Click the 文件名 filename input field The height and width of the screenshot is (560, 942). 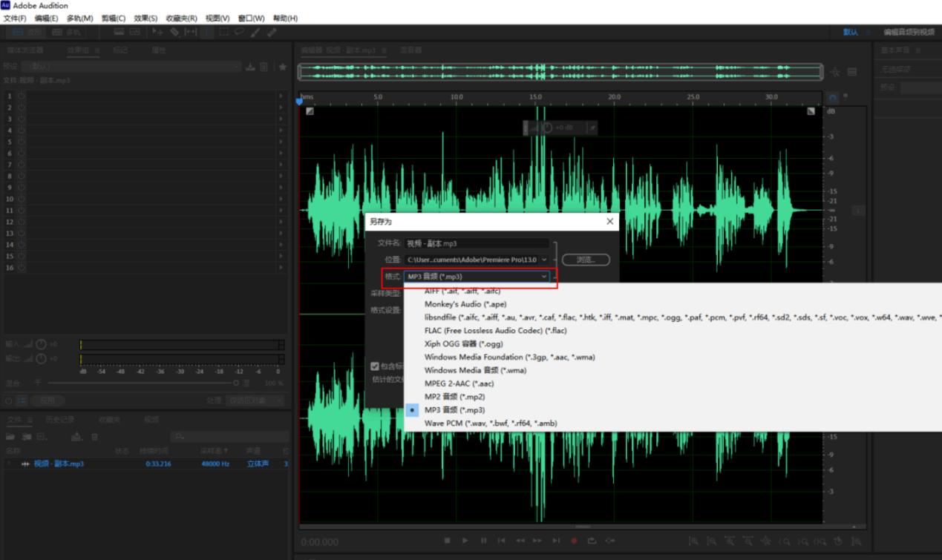click(475, 242)
